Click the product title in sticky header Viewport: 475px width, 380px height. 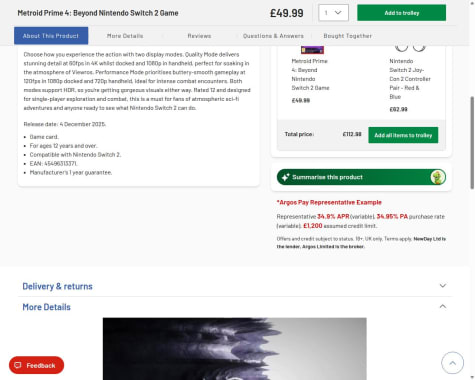[98, 13]
